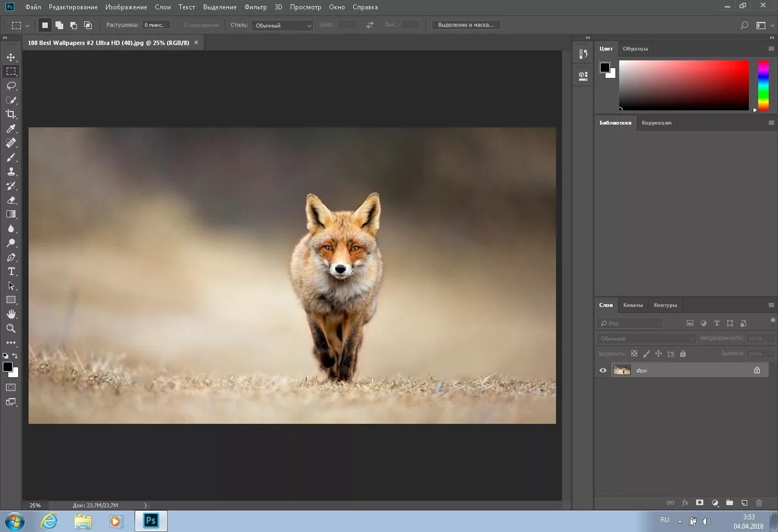The image size is (778, 532).
Task: Enable lock all in layers panel
Action: coord(683,354)
